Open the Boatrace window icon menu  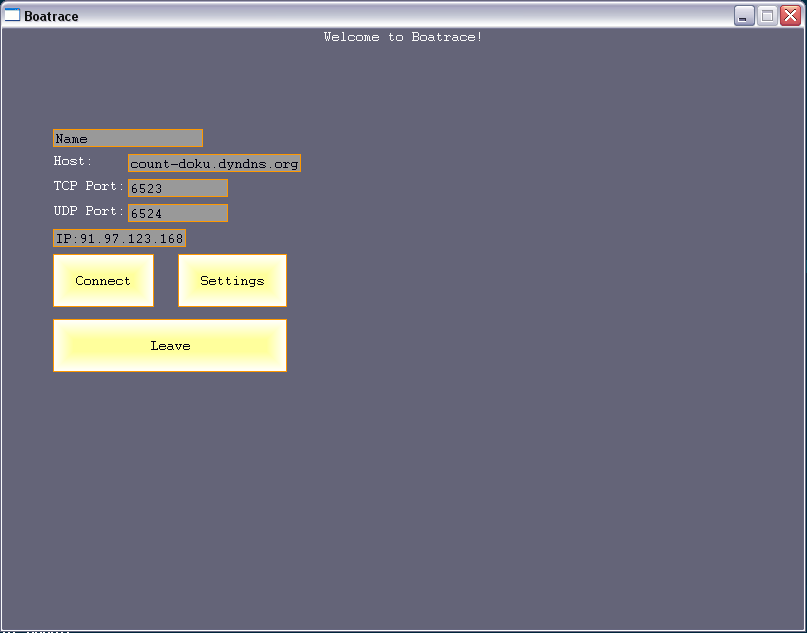pyautogui.click(x=13, y=15)
